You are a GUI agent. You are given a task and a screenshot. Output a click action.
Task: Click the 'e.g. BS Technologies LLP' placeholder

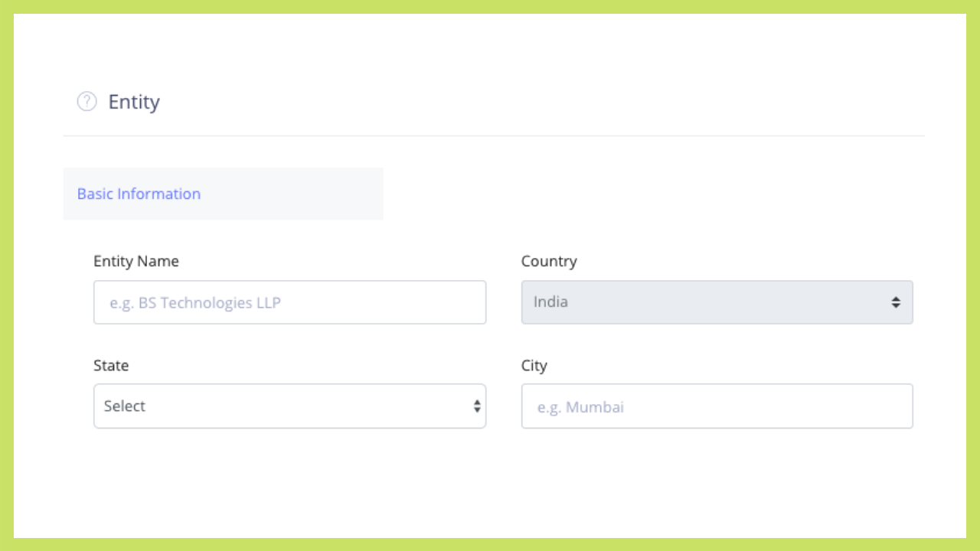tap(195, 303)
